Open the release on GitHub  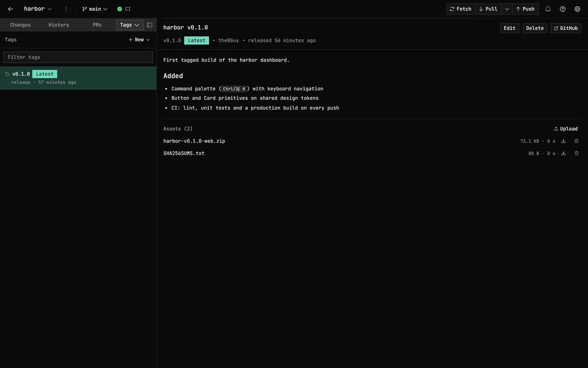(566, 28)
